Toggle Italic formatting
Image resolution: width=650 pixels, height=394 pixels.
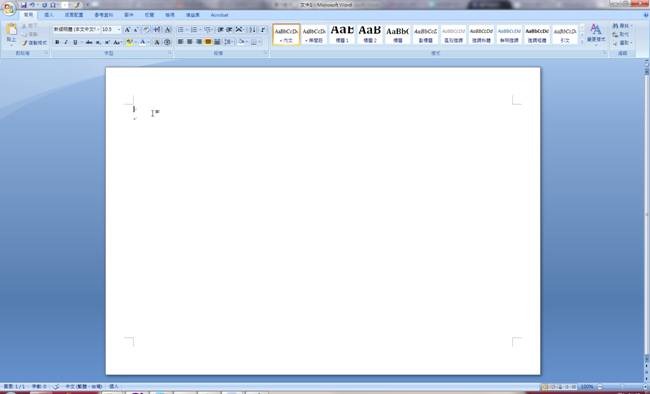pyautogui.click(x=65, y=42)
